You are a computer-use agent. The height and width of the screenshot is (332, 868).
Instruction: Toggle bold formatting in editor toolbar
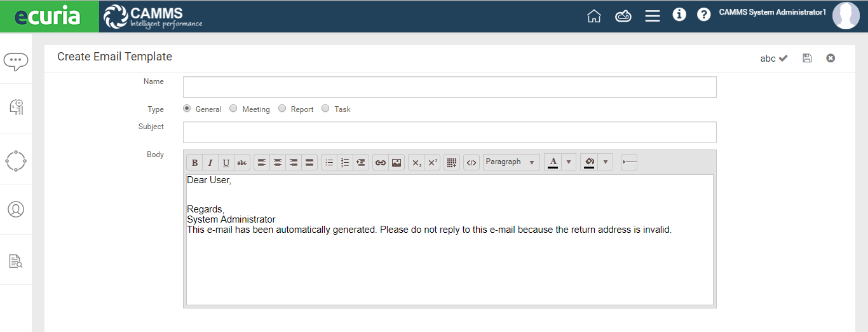point(195,163)
